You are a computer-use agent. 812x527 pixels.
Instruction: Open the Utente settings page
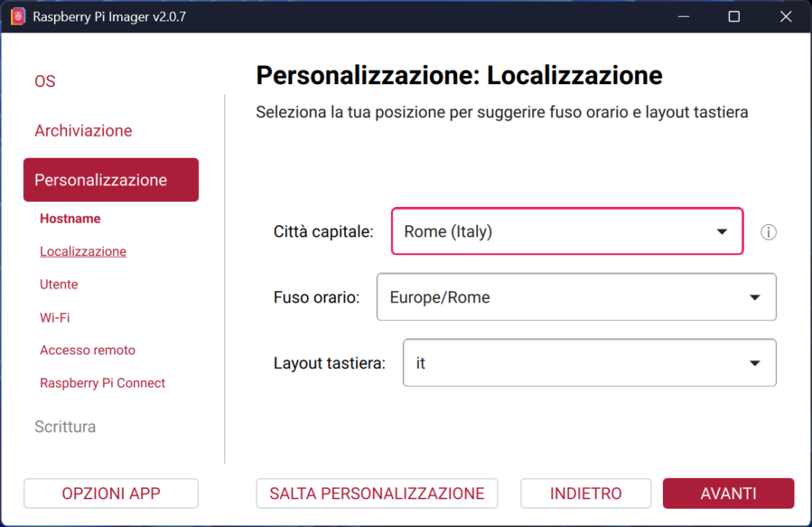point(59,284)
